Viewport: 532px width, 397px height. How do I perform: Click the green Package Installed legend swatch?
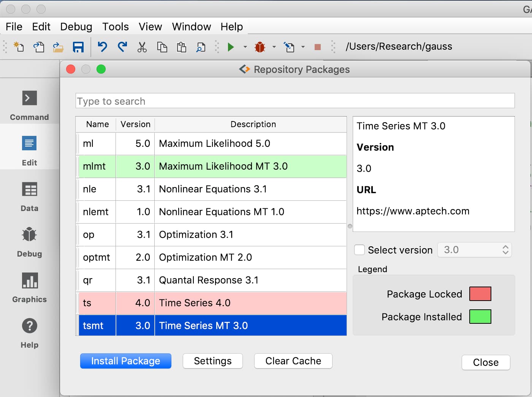coord(480,317)
